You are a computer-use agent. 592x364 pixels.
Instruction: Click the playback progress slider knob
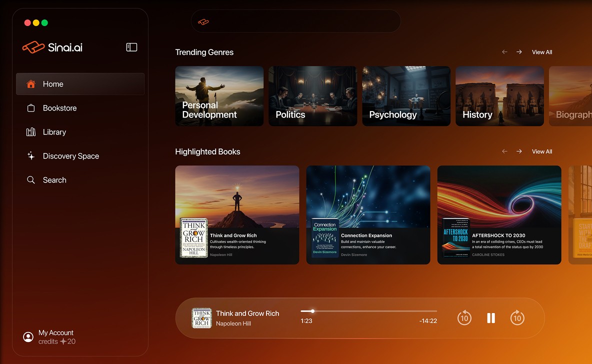click(x=312, y=311)
